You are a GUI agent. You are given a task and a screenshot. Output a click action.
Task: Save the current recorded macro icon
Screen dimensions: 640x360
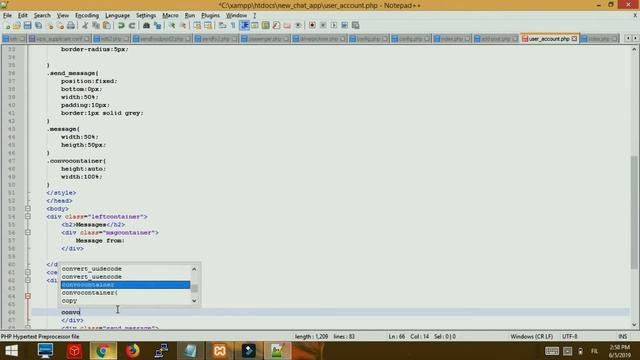click(356, 26)
